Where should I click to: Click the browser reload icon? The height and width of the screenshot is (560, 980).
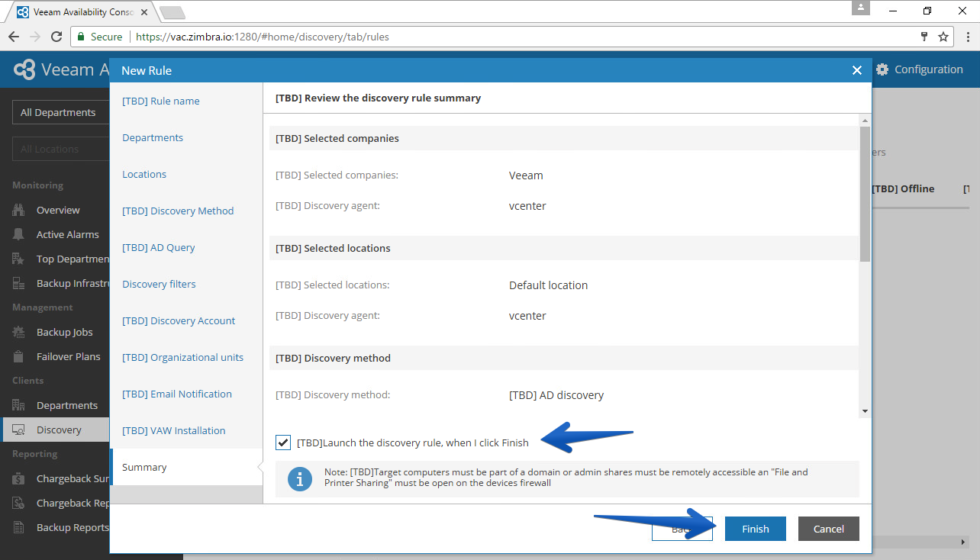point(56,37)
